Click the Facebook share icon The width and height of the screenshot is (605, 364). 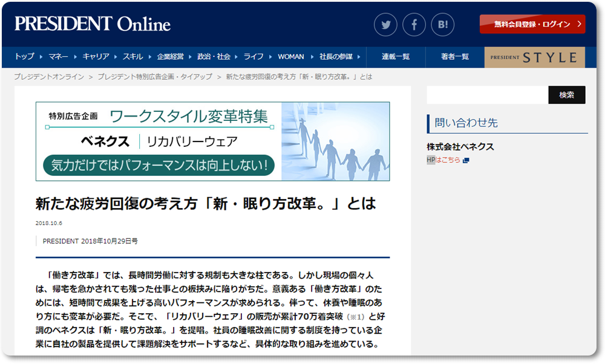click(414, 25)
